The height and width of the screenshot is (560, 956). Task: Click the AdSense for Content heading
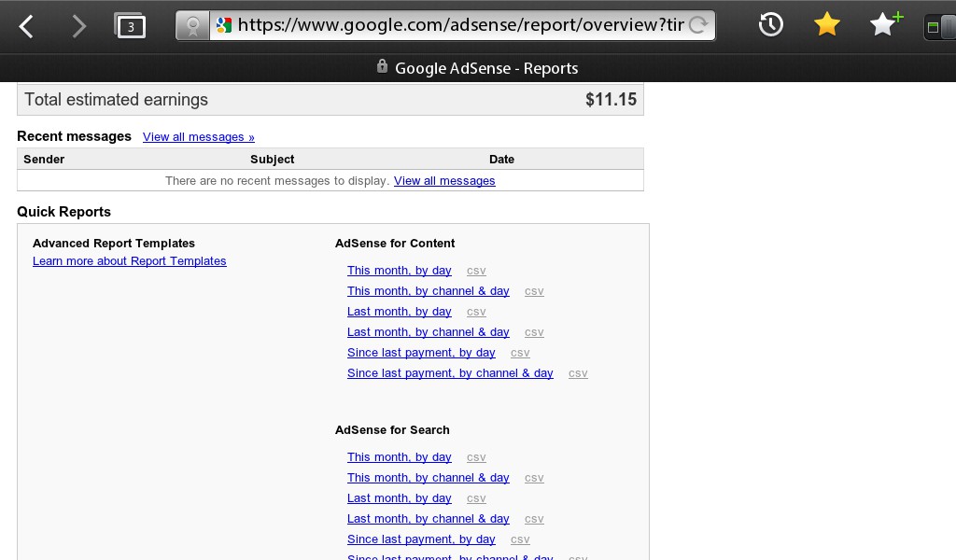click(x=395, y=244)
